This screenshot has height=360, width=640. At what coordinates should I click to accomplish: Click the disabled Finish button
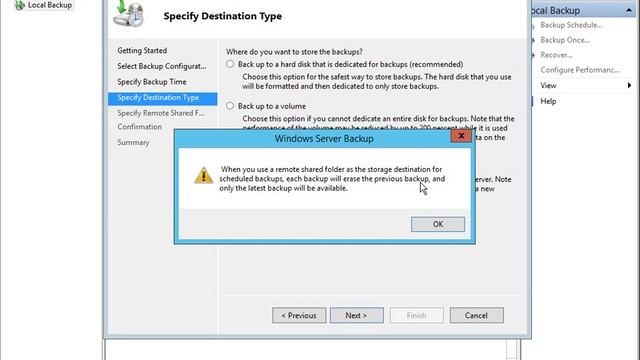pyautogui.click(x=416, y=316)
